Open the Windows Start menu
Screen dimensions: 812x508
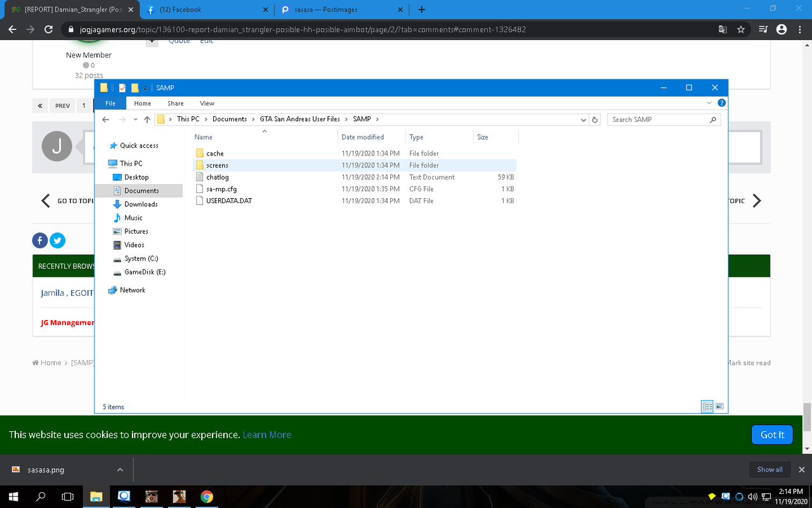tap(13, 497)
